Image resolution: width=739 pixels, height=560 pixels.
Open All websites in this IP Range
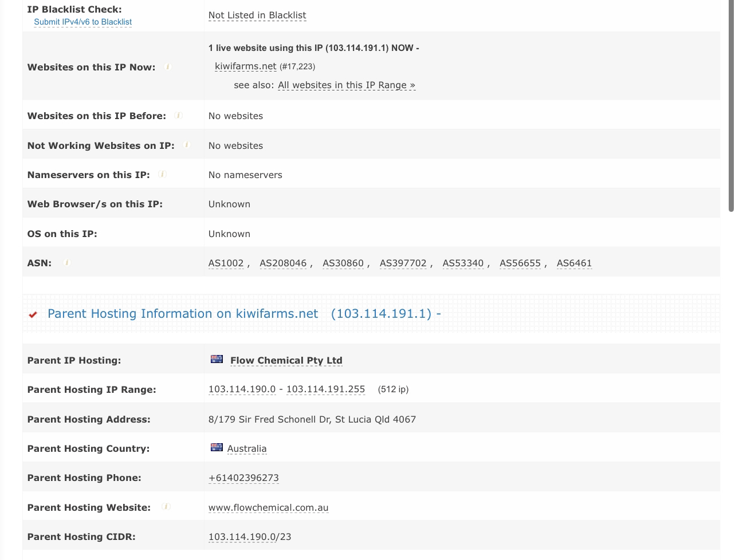point(346,85)
